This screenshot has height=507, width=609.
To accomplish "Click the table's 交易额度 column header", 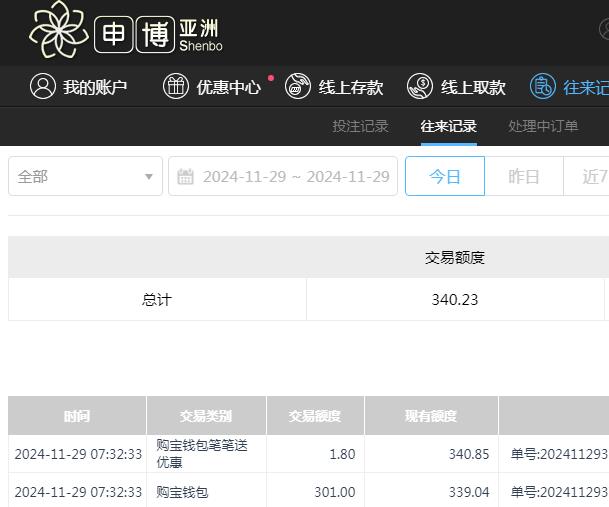I will (315, 416).
